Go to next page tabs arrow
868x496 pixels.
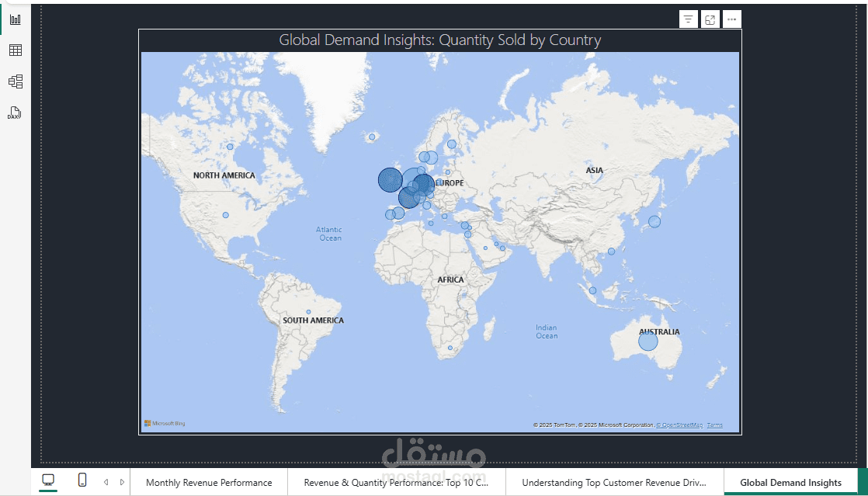tap(123, 482)
